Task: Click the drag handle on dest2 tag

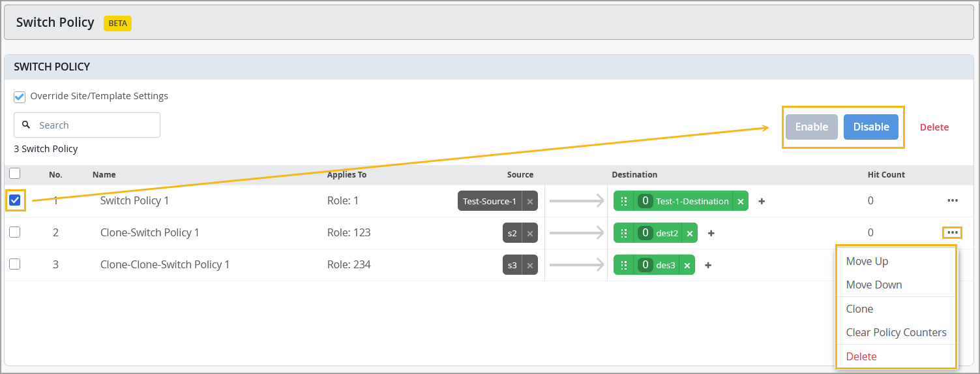Action: [624, 233]
